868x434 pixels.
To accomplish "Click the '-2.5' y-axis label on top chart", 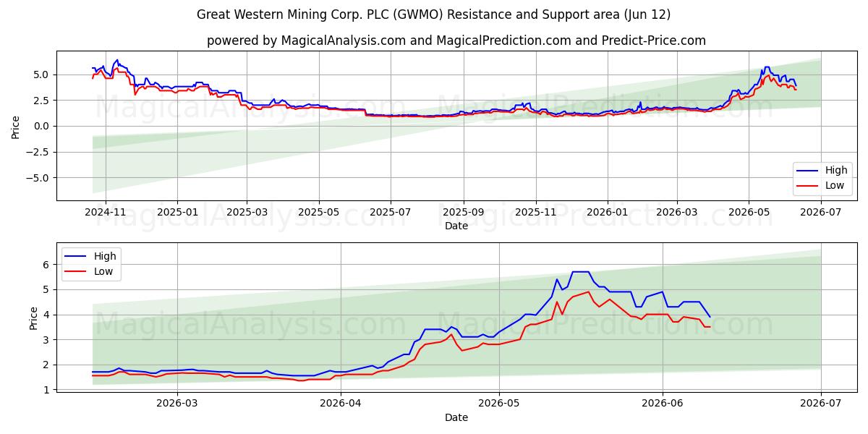I will tap(38, 152).
